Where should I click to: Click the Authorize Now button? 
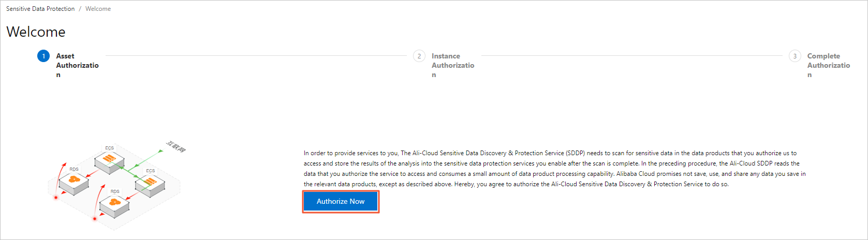pyautogui.click(x=341, y=201)
